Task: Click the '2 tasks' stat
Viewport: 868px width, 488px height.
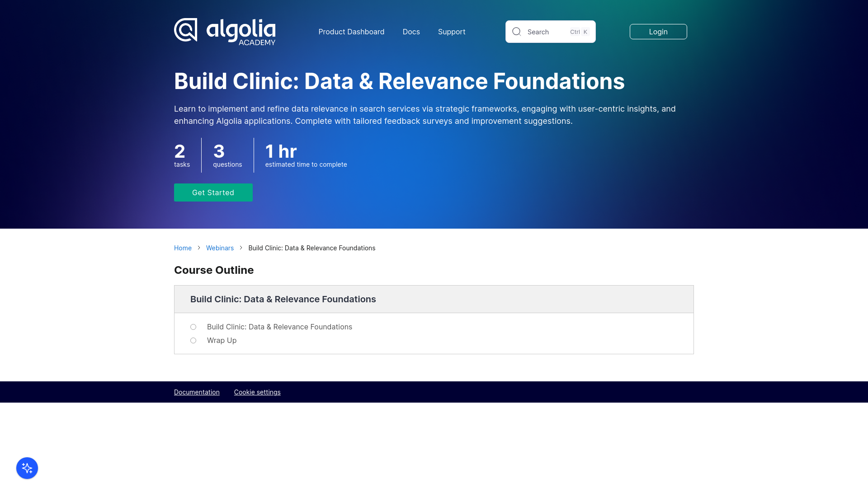Action: [182, 155]
